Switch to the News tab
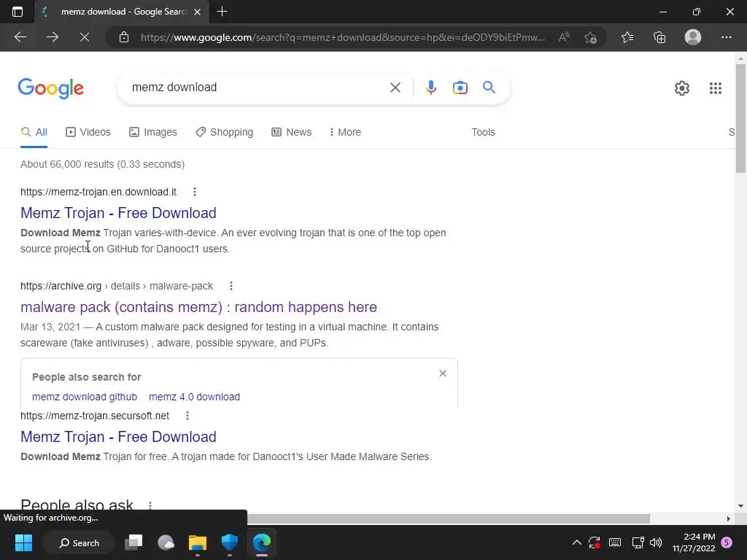This screenshot has width=747, height=560. [x=292, y=133]
